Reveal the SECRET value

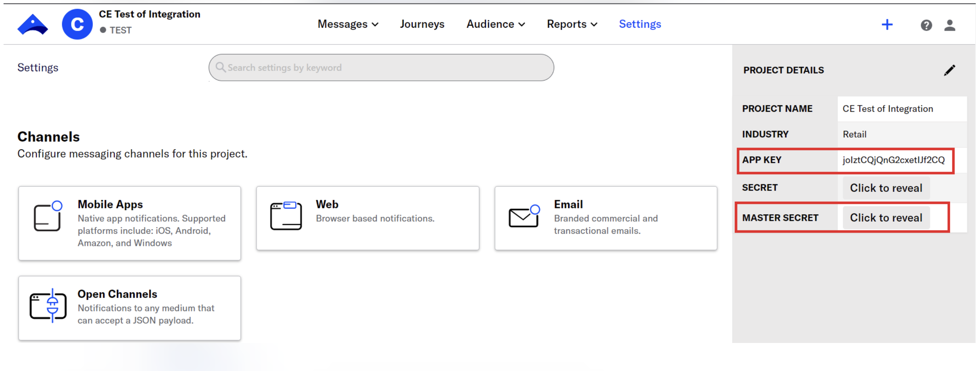[886, 188]
